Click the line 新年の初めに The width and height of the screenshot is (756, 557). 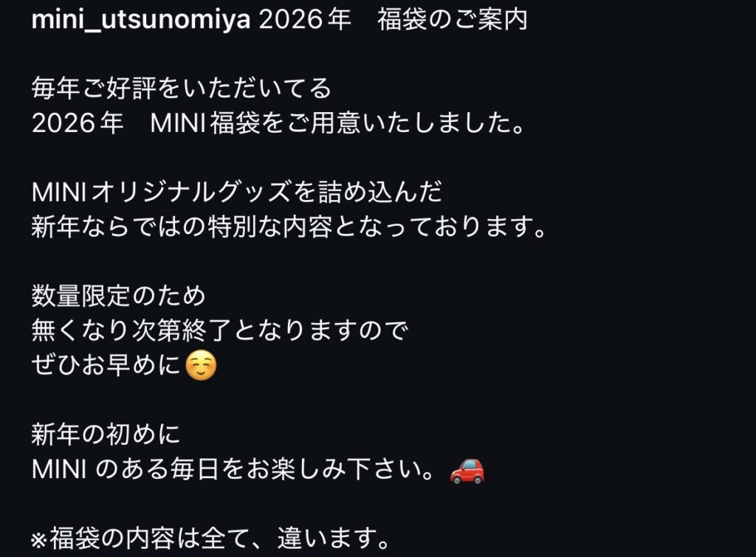click(106, 434)
